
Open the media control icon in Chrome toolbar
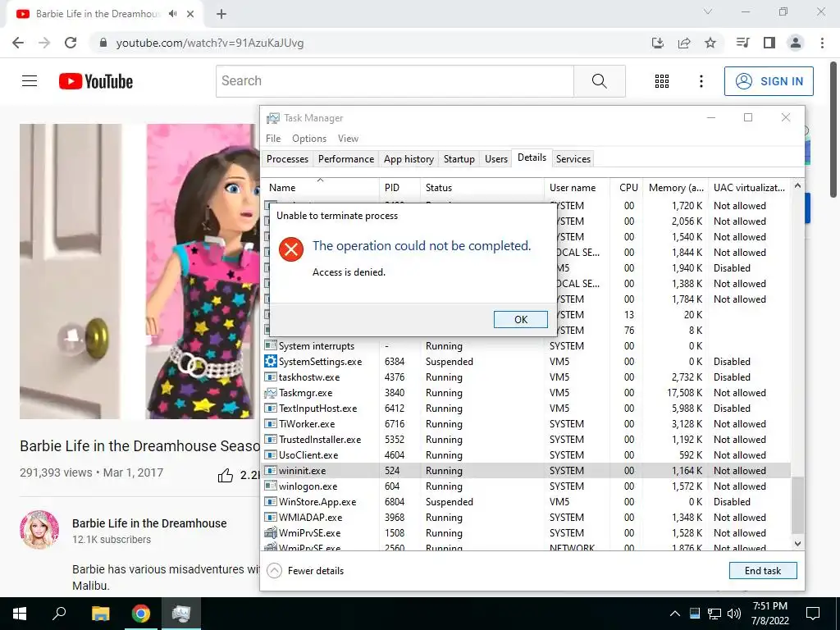(x=742, y=43)
